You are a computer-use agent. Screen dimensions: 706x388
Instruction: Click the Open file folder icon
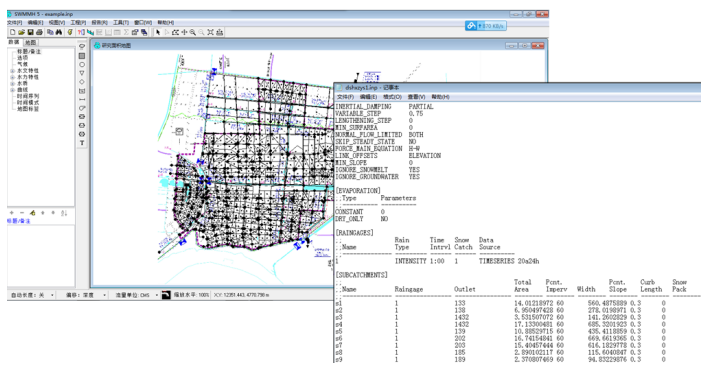(x=21, y=32)
